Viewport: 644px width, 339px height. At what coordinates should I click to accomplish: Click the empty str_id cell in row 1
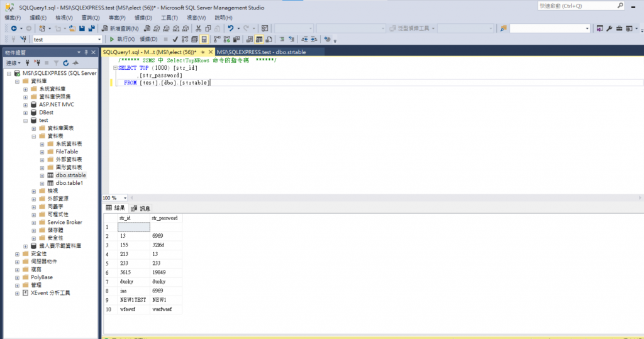tap(134, 227)
